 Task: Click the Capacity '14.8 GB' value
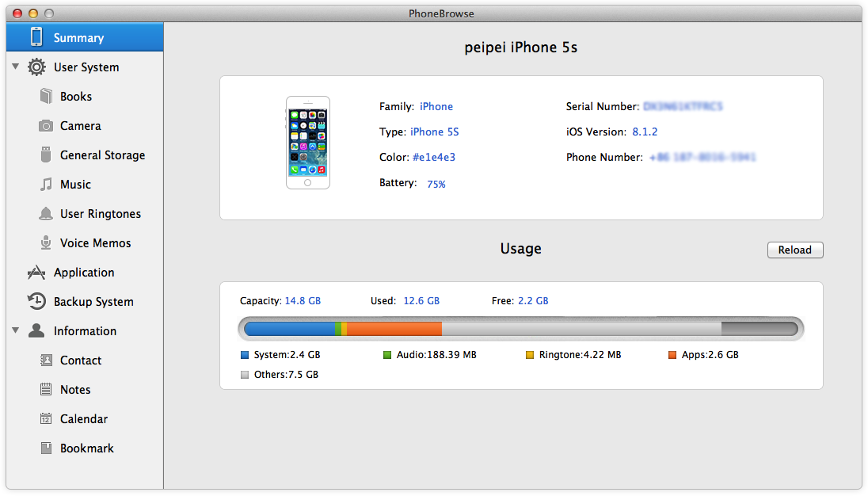(x=303, y=300)
